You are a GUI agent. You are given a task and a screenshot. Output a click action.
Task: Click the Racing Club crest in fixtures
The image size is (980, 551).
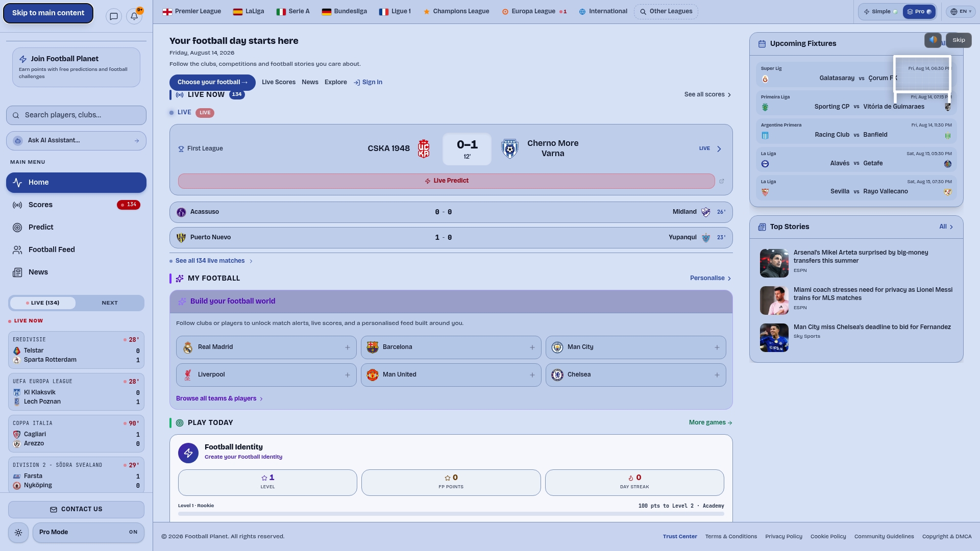click(x=765, y=136)
